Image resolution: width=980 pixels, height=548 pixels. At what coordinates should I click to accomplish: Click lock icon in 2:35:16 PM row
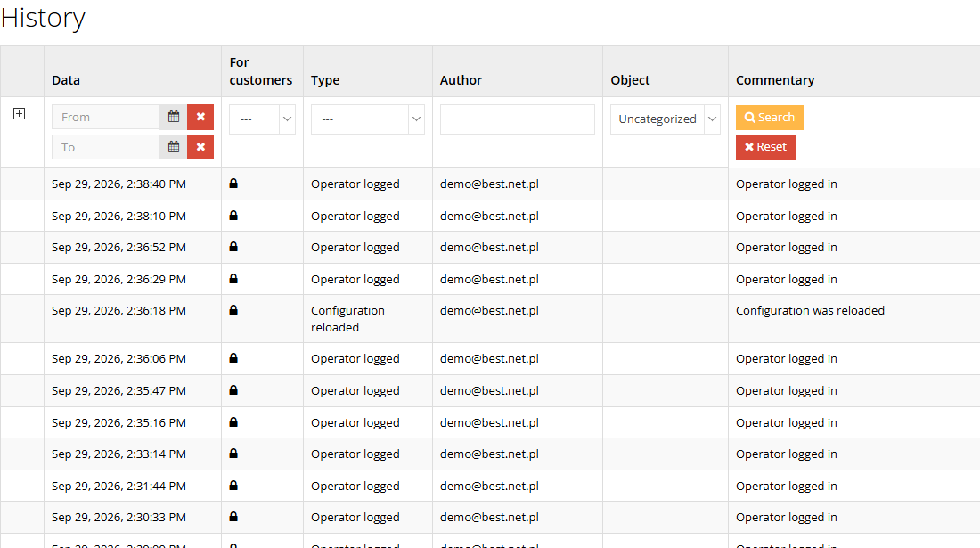click(233, 422)
